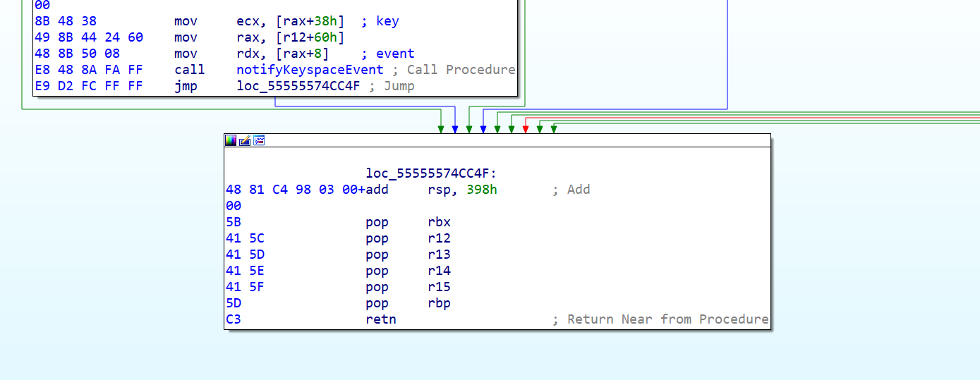Screen dimensions: 980x380
Task: Click the "; Add" comment
Action: [x=571, y=190]
